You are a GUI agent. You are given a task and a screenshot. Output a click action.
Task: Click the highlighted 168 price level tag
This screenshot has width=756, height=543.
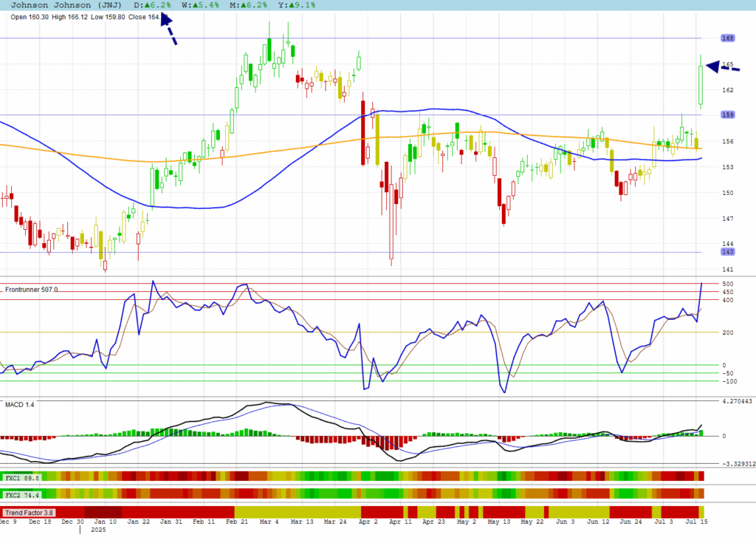(727, 38)
